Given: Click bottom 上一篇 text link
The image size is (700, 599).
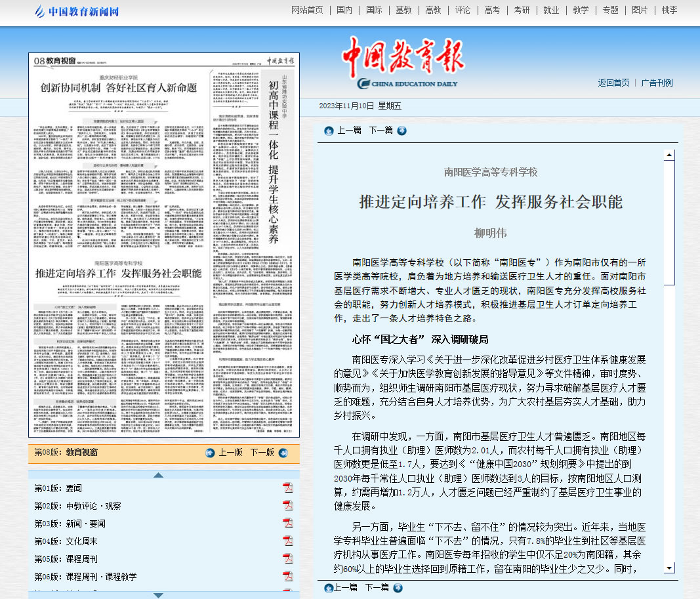Looking at the screenshot, I should pyautogui.click(x=346, y=587).
